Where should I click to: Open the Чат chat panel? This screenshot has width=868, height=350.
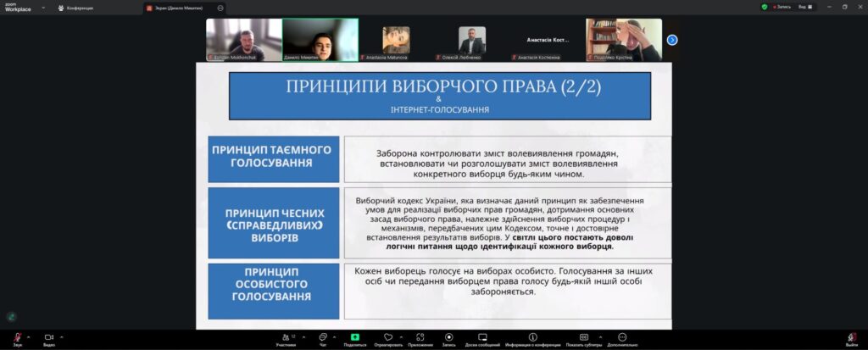pyautogui.click(x=323, y=337)
